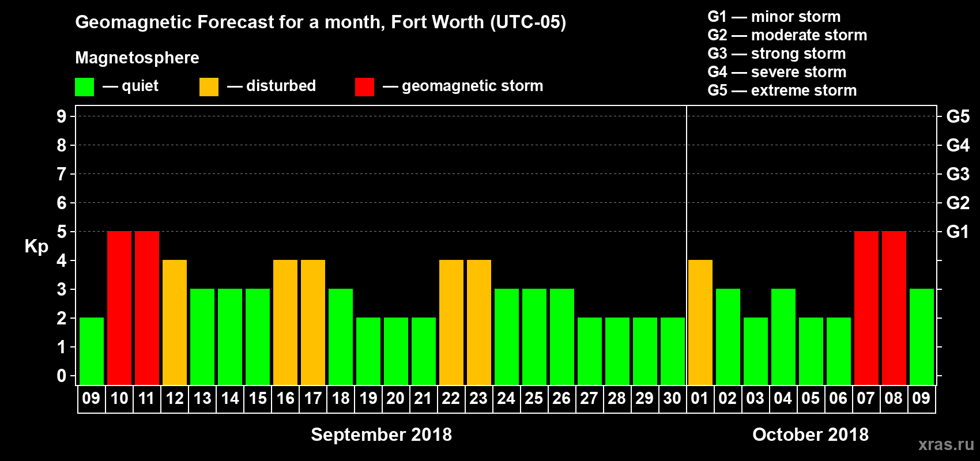
Task: Click the G2 — moderate storm legend text
Action: 787,35
